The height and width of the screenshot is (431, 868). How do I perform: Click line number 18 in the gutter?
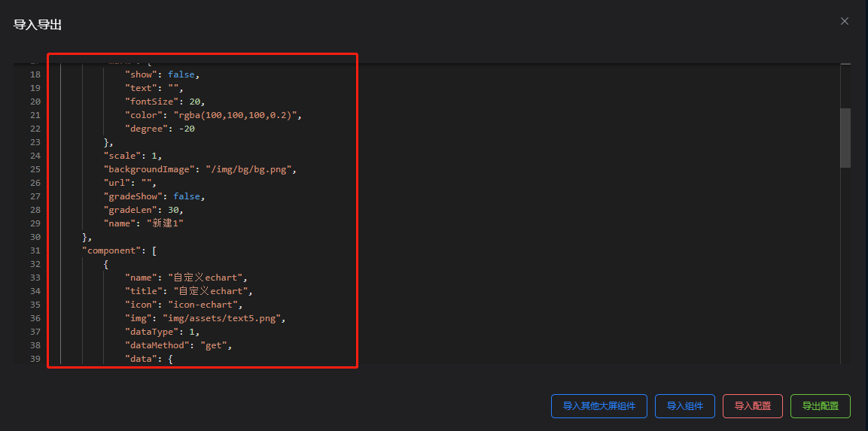pos(35,74)
